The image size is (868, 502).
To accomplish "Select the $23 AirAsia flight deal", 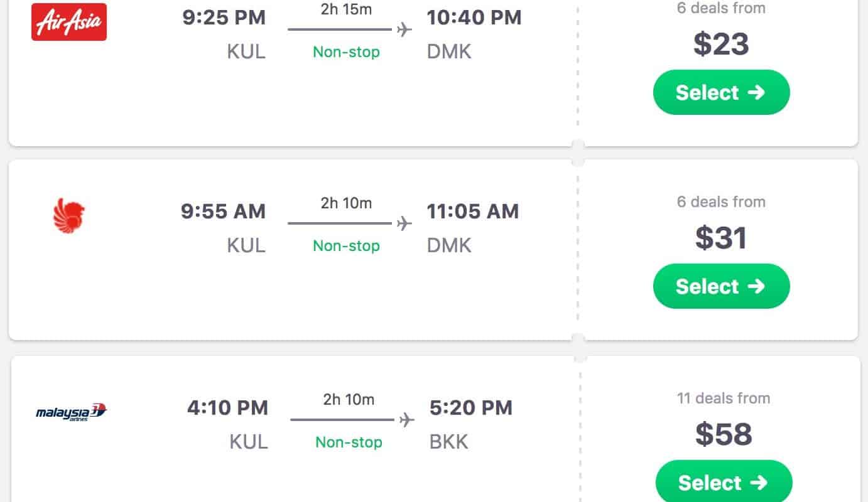I will 721,92.
